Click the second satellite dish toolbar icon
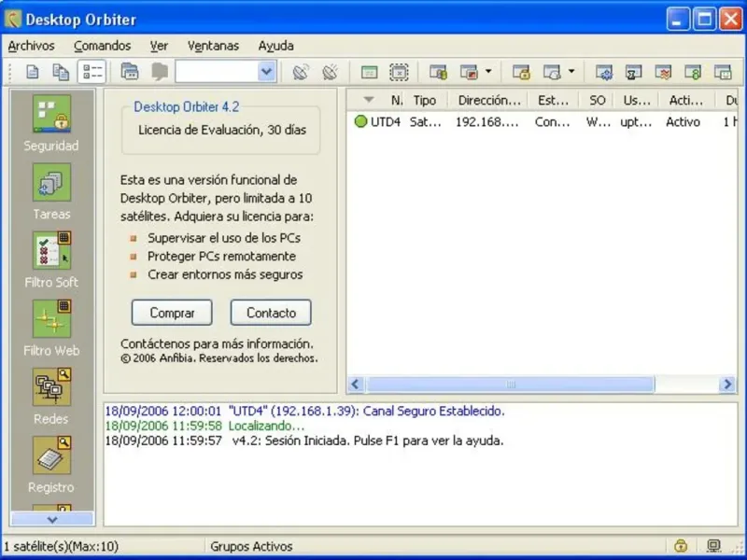Screen dimensions: 747x560 tap(331, 73)
